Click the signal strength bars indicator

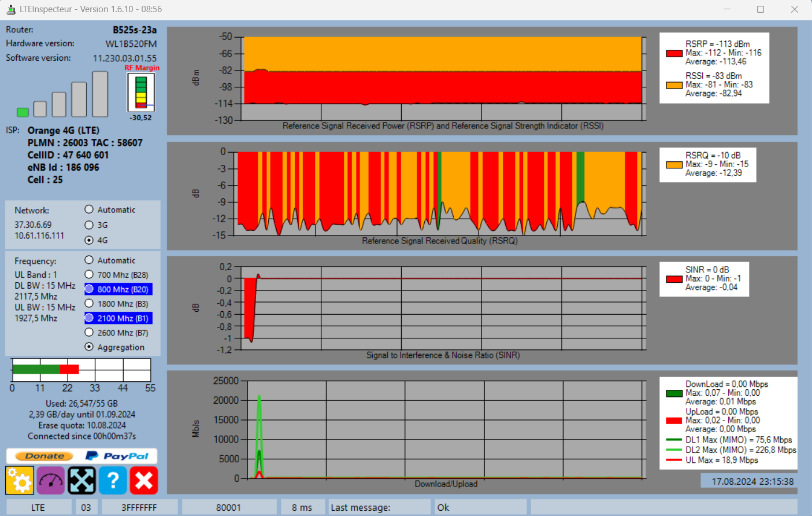point(62,94)
